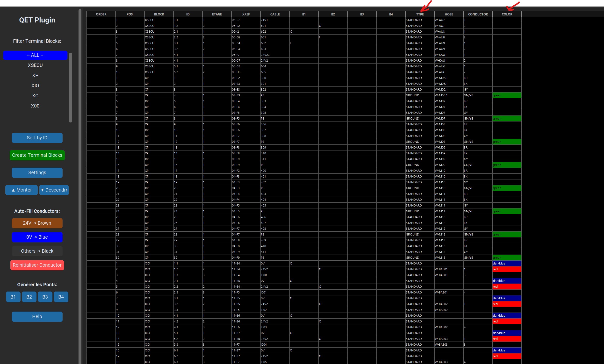Click the Sort by ID button
Screen dimensions: 604x364
(37, 138)
